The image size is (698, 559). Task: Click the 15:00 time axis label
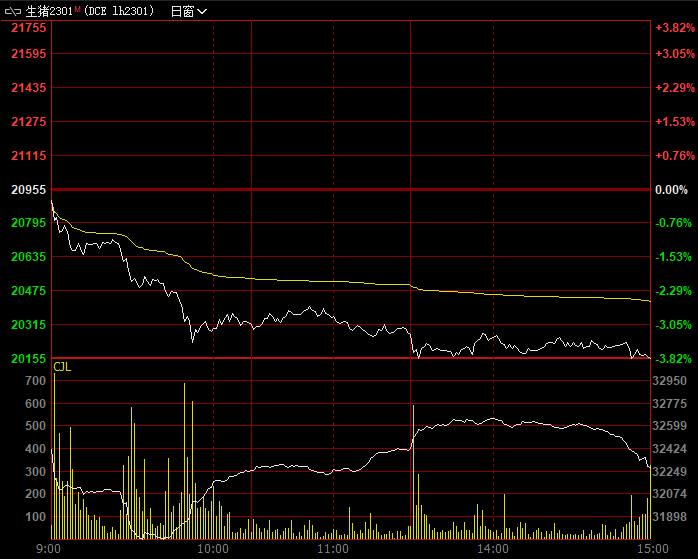pos(653,549)
